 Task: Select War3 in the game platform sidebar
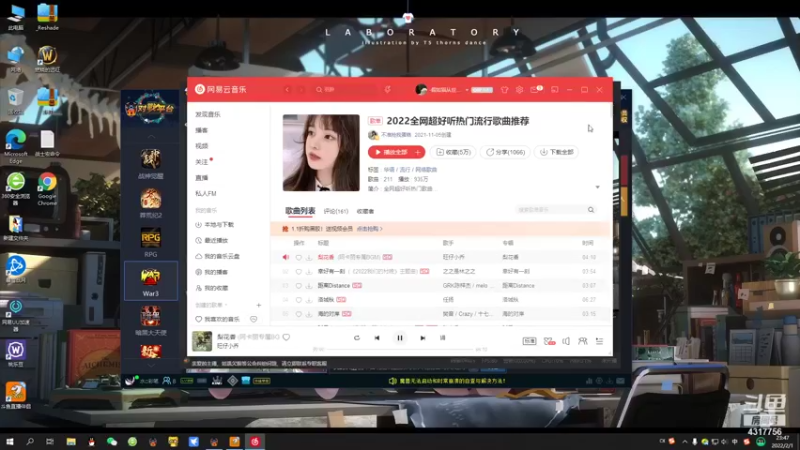[151, 281]
